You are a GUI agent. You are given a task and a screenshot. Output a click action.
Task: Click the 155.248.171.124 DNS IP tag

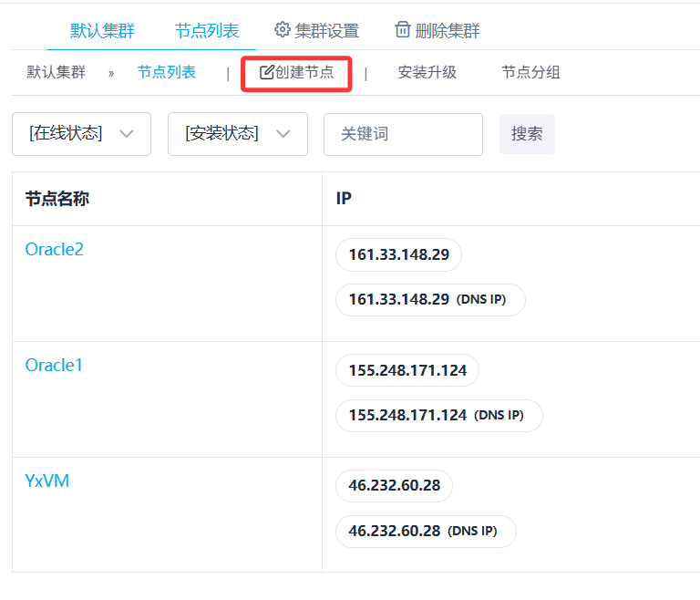click(438, 415)
